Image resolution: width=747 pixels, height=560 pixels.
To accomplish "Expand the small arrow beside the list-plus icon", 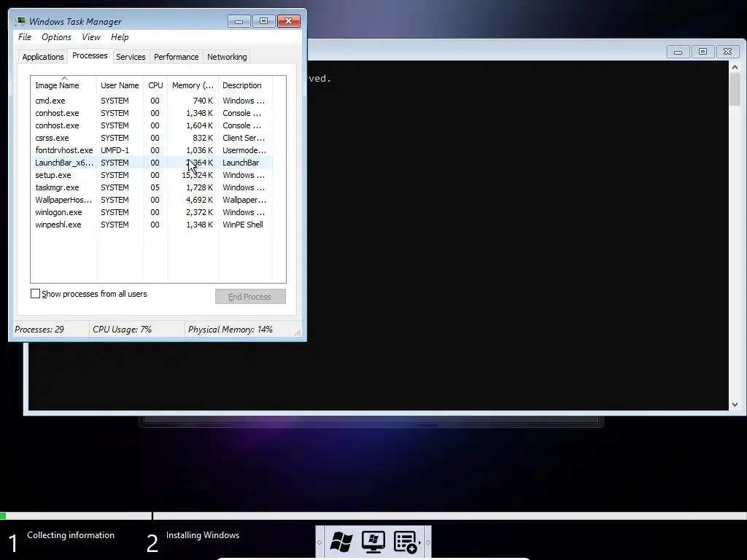I will pyautogui.click(x=419, y=542).
